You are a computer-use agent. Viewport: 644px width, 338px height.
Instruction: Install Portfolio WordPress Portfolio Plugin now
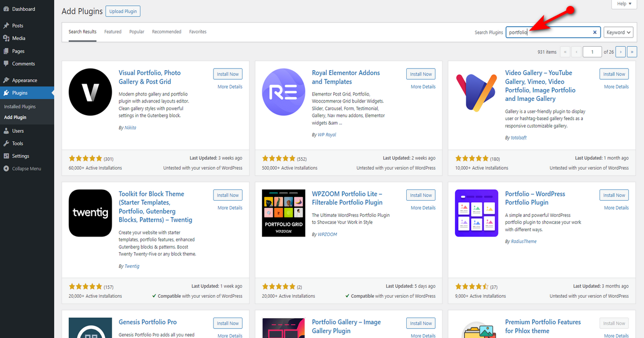pos(614,195)
